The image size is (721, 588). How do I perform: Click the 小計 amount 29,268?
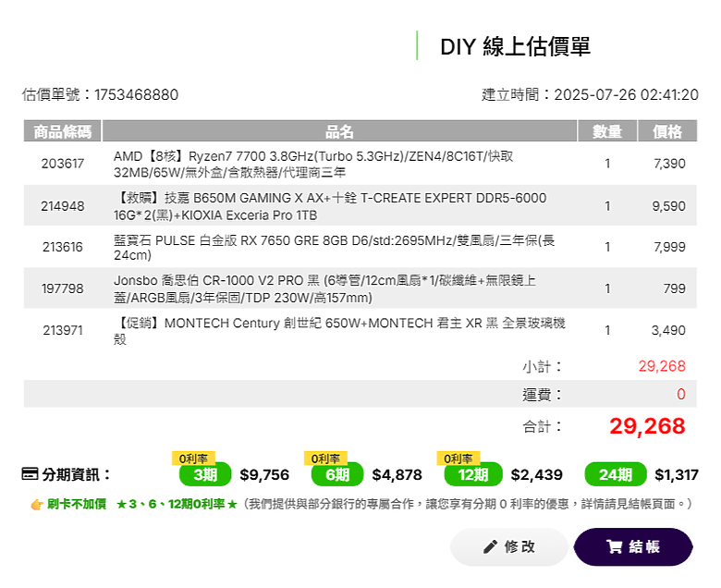tap(662, 366)
